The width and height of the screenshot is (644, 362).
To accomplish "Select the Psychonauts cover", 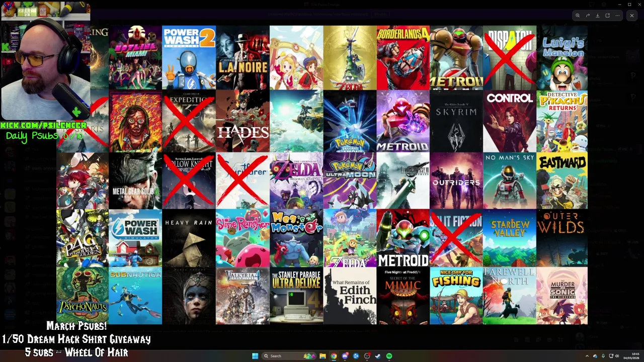I will click(83, 296).
